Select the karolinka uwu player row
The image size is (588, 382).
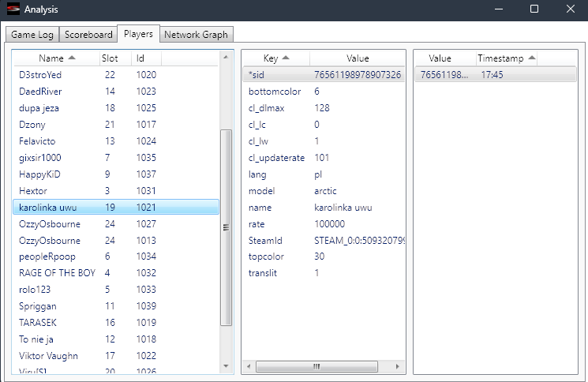pyautogui.click(x=116, y=208)
